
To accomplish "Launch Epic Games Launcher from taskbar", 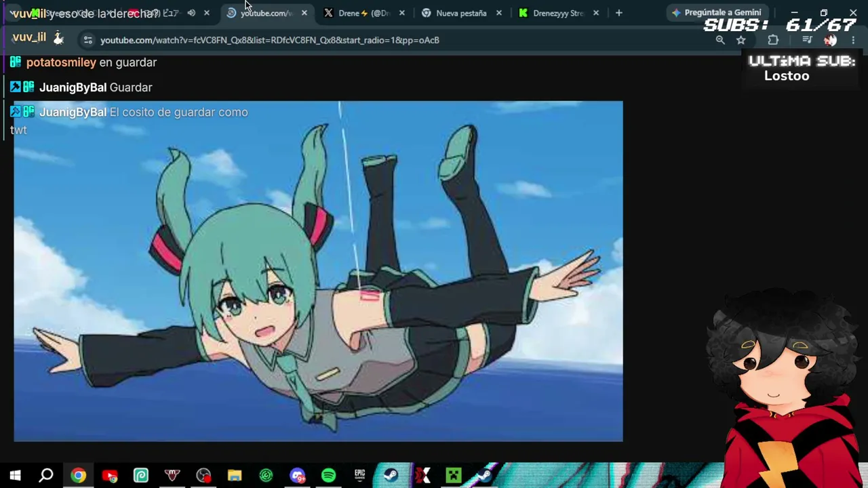I will click(359, 476).
